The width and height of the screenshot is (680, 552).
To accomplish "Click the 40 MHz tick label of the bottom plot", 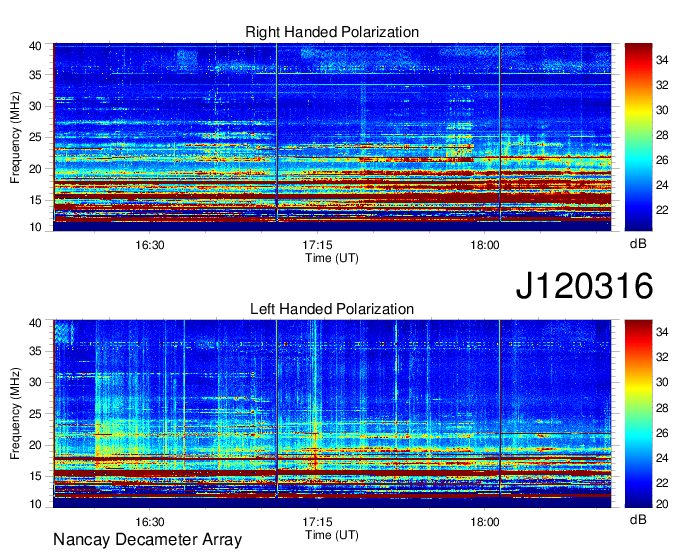I will (35, 323).
